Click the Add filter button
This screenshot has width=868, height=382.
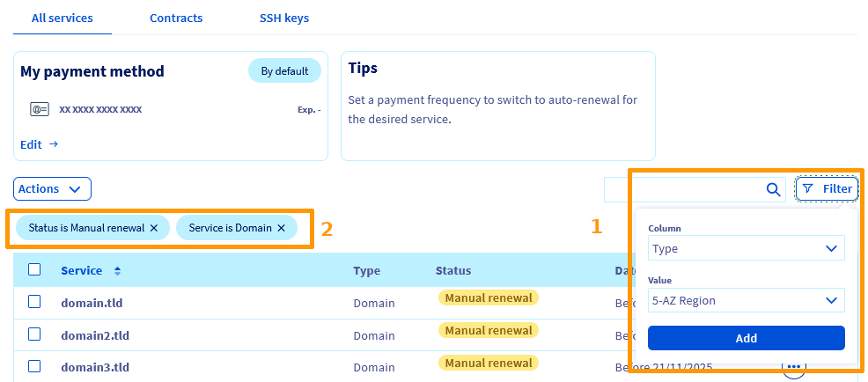click(x=747, y=338)
